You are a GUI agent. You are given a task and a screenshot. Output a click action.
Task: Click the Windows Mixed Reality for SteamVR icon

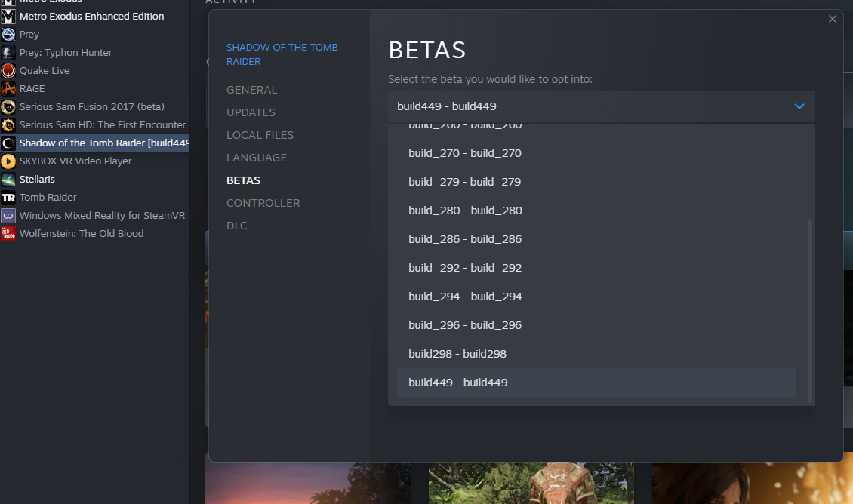pos(8,215)
